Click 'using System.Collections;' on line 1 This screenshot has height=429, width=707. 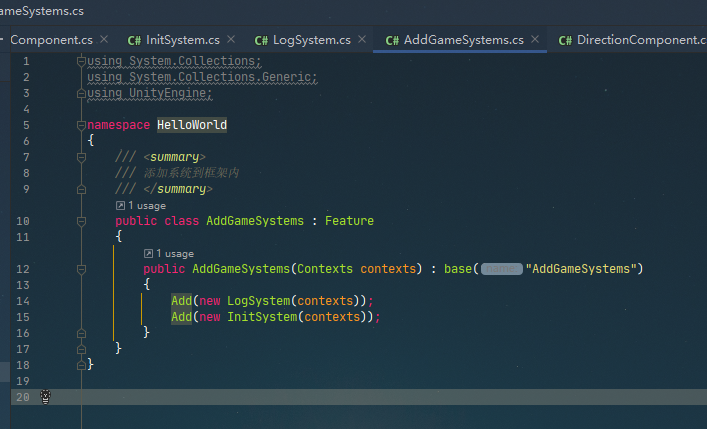174,61
